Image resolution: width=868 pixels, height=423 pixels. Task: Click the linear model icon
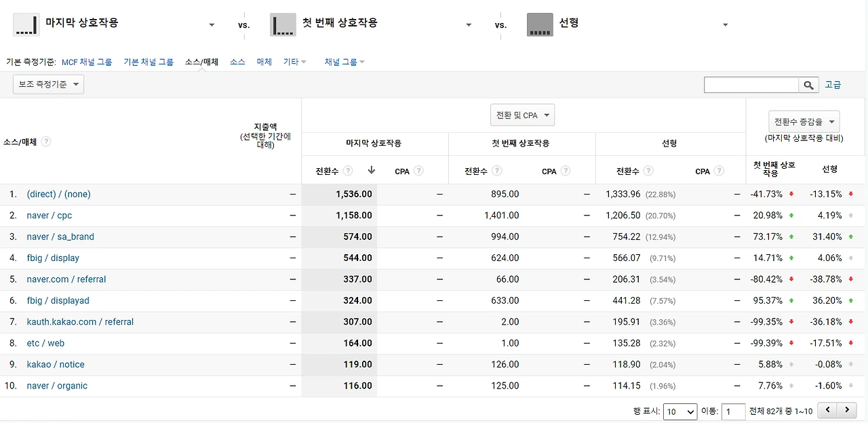(x=540, y=24)
